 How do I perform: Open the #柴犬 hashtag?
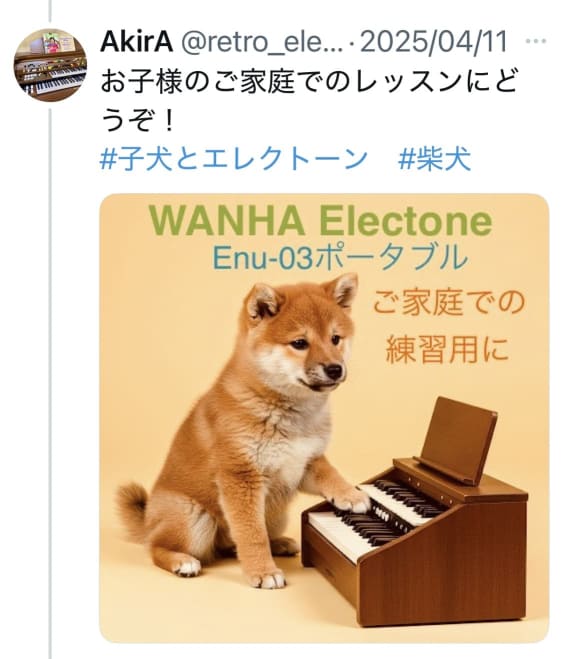click(434, 159)
